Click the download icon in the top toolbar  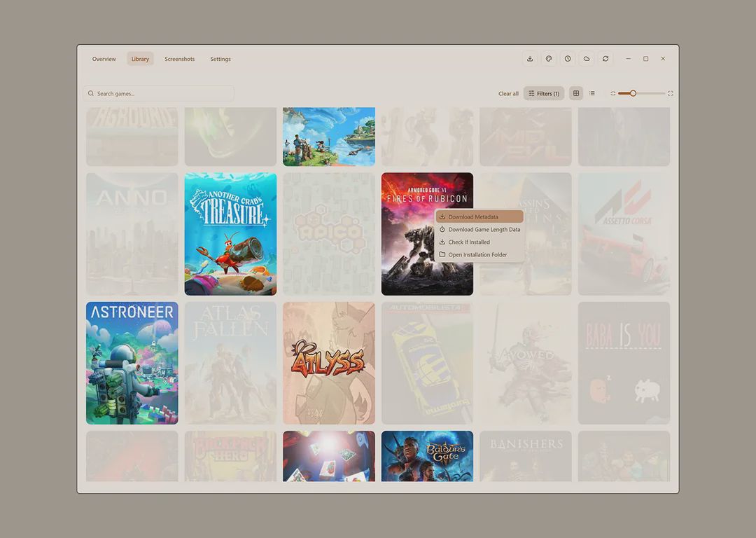(x=530, y=59)
